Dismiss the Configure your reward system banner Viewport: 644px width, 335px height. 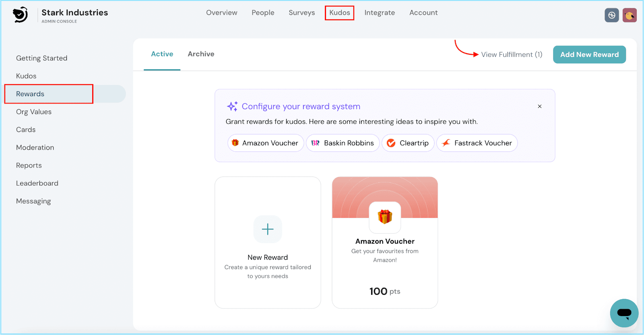tap(540, 106)
